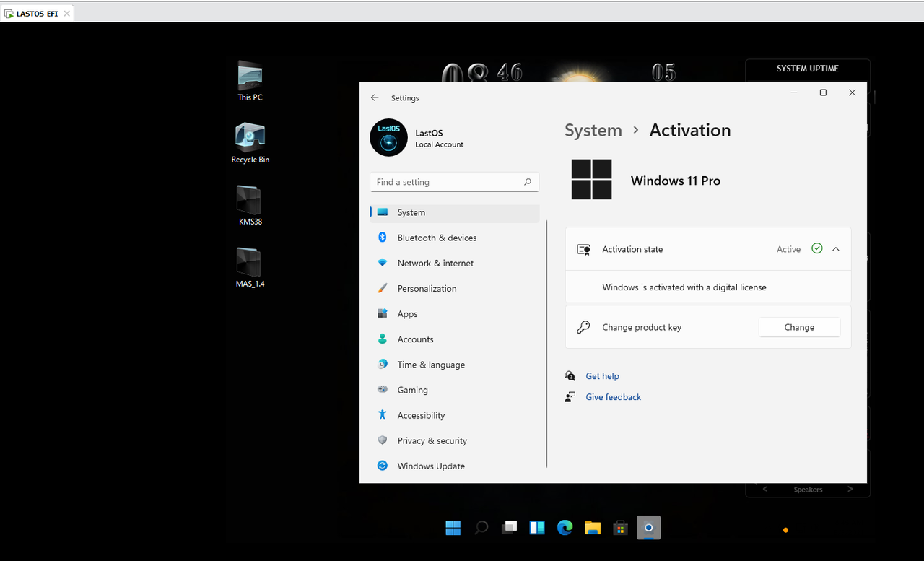Click the previous arrow in Speakers widget
This screenshot has height=561, width=924.
click(x=765, y=489)
